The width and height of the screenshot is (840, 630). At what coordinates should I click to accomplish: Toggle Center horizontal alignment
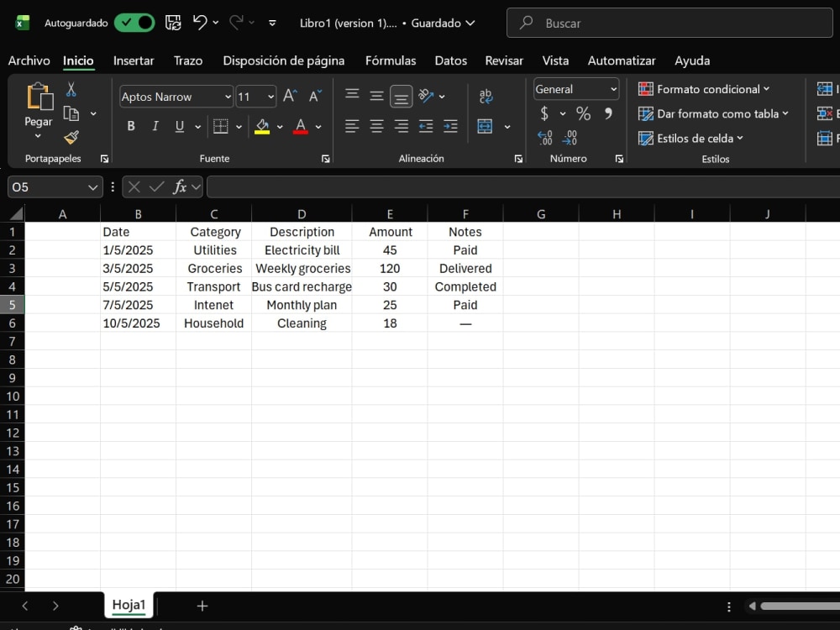tap(376, 127)
